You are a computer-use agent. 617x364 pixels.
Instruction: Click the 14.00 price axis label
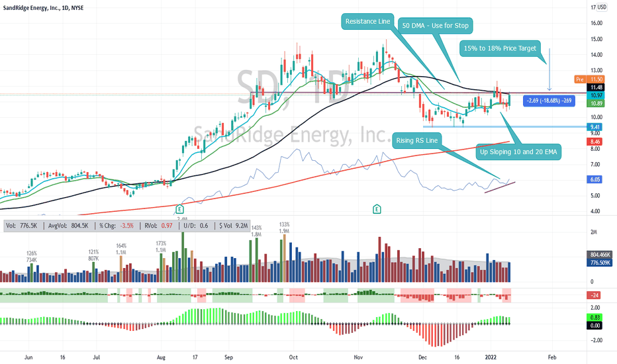click(596, 55)
